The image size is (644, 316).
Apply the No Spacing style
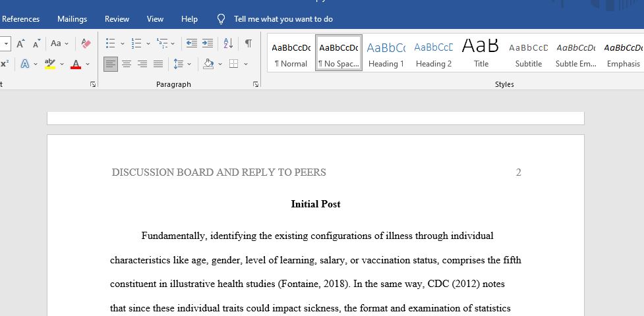pos(339,54)
